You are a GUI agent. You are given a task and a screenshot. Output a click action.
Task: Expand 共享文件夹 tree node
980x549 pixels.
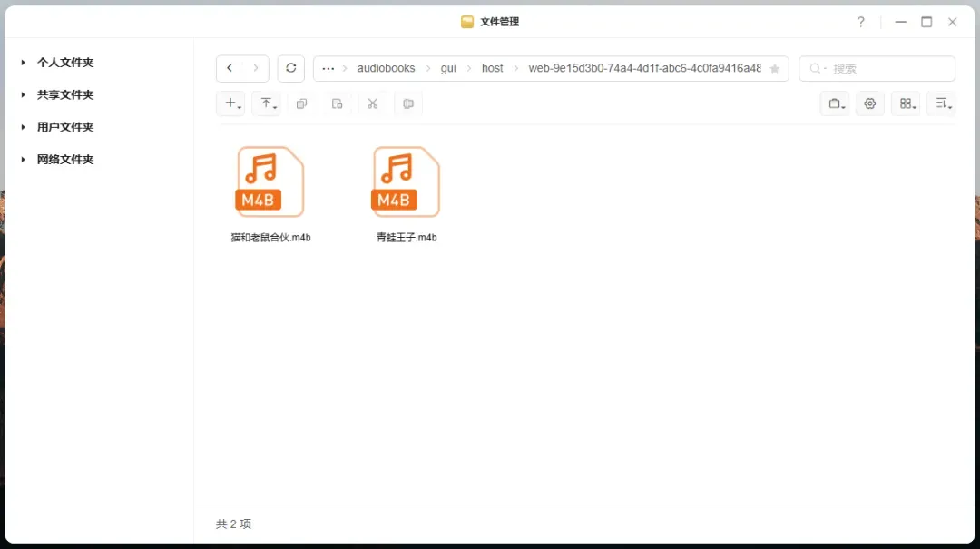23,95
